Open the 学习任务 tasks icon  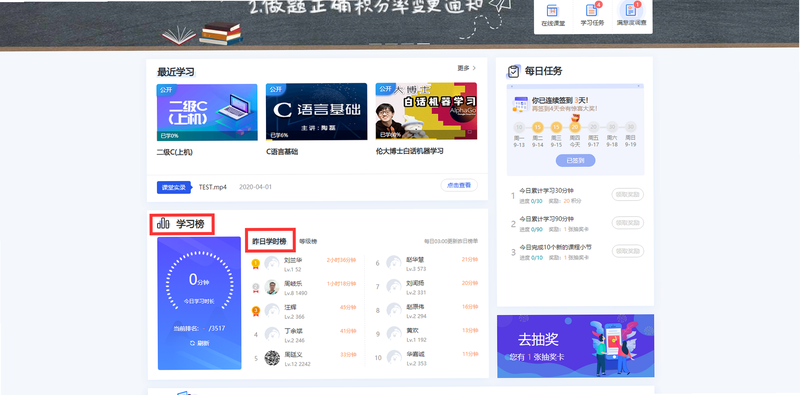click(592, 10)
